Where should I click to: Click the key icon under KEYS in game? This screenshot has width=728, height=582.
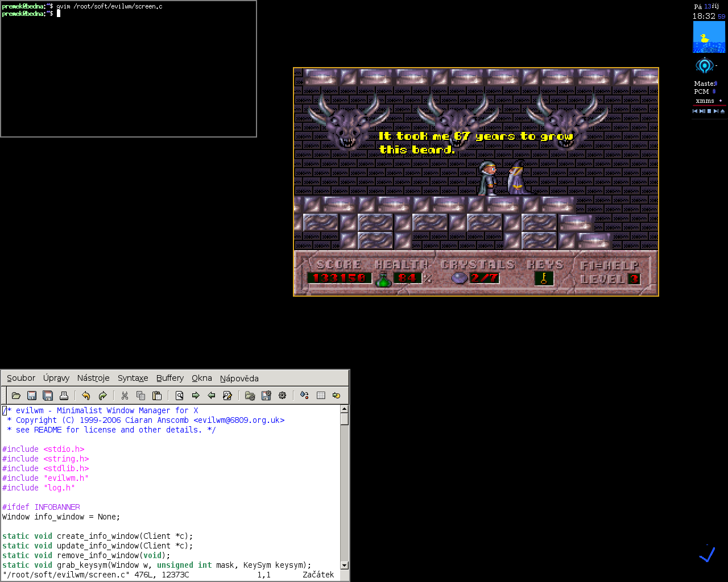pyautogui.click(x=544, y=278)
